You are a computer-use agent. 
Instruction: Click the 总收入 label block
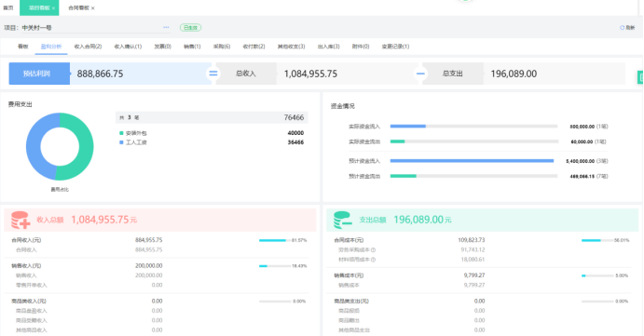(246, 74)
